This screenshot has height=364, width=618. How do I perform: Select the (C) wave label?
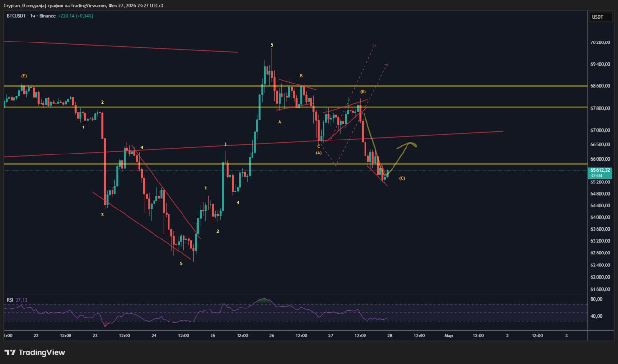click(402, 178)
